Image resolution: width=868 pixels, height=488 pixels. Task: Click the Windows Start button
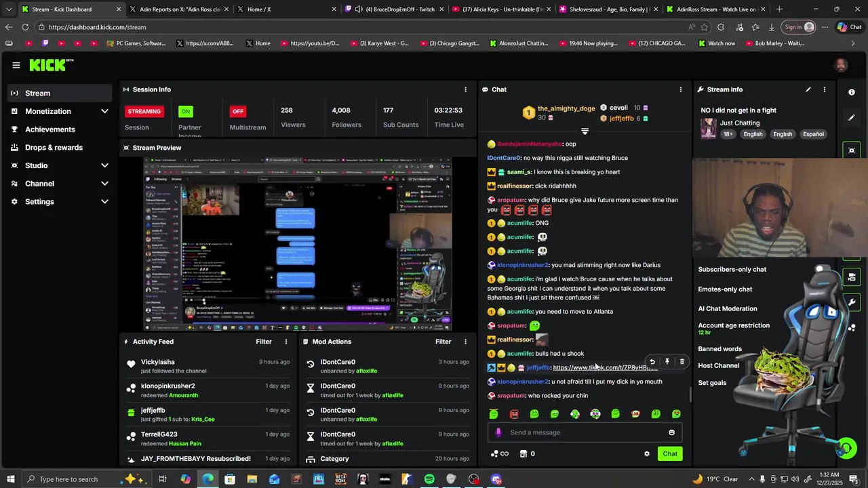tap(11, 479)
